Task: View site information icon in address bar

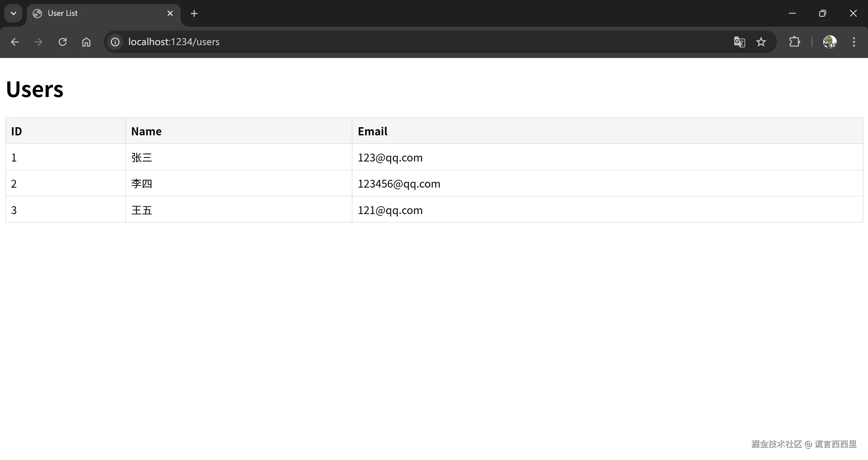Action: tap(115, 42)
